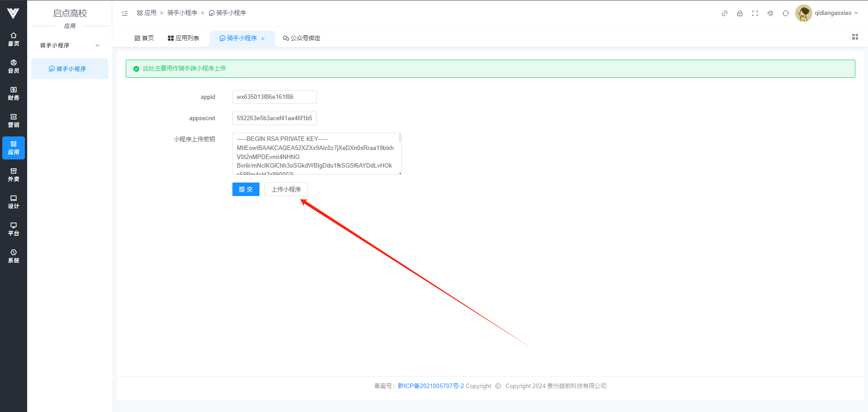Open the 系统 (System) sidebar section
This screenshot has height=412, width=868.
[14, 256]
